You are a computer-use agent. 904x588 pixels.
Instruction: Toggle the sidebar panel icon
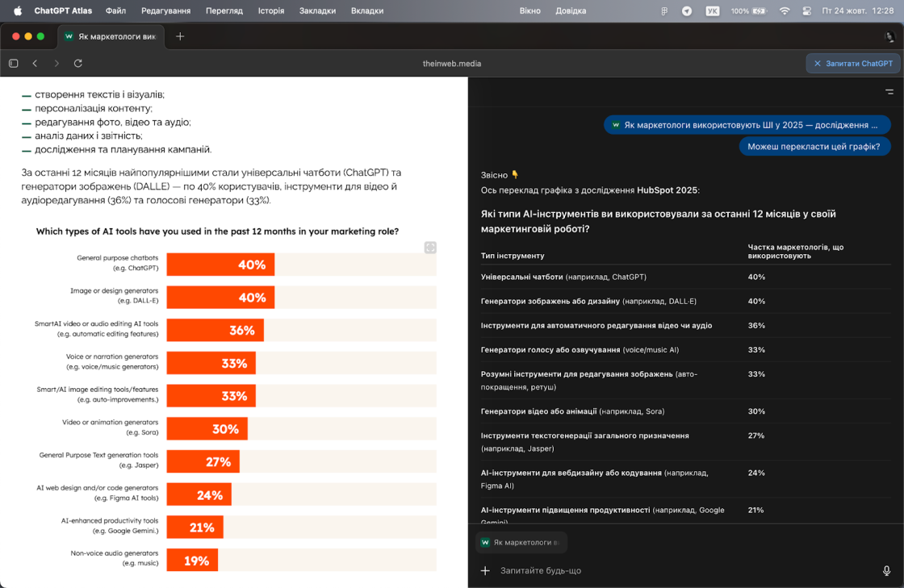pyautogui.click(x=14, y=63)
